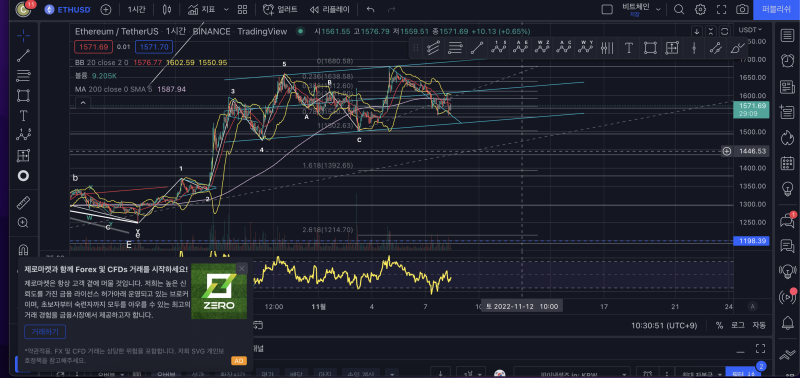
Task: Click the 거래하기 button in ad
Action: [x=45, y=332]
